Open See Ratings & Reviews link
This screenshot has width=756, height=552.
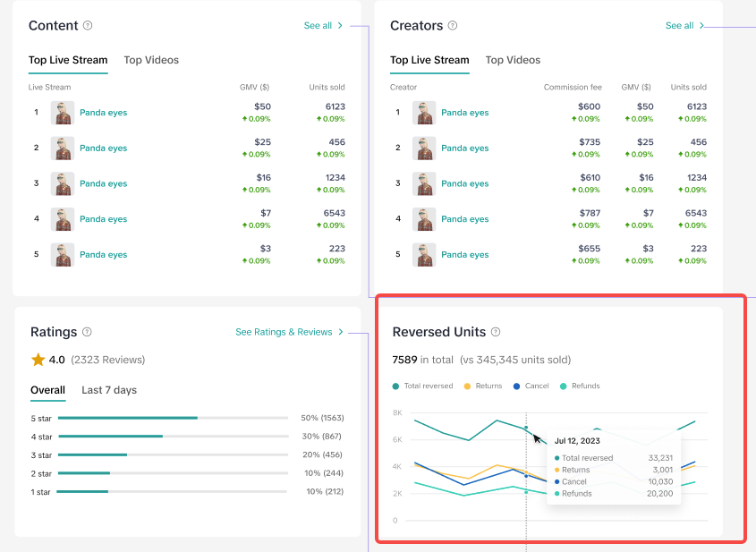[289, 332]
